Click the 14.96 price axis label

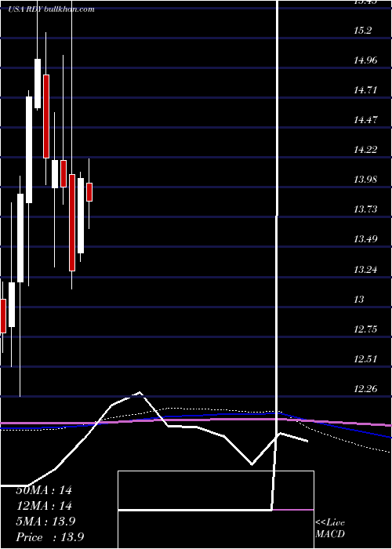coord(365,60)
